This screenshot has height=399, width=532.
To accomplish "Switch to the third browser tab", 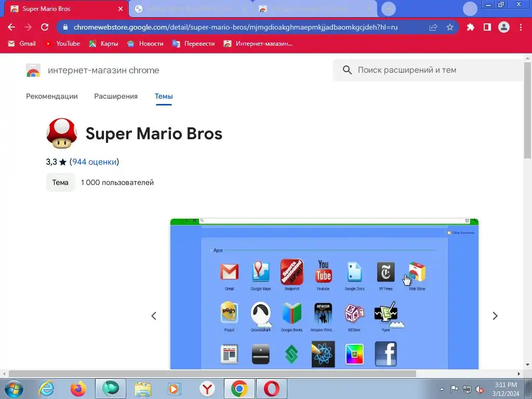I will pyautogui.click(x=315, y=9).
